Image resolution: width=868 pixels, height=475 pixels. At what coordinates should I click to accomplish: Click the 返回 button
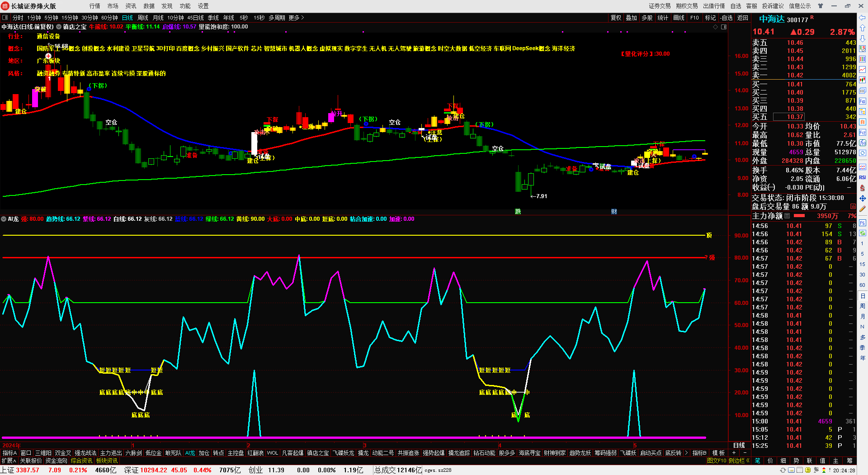click(x=743, y=18)
